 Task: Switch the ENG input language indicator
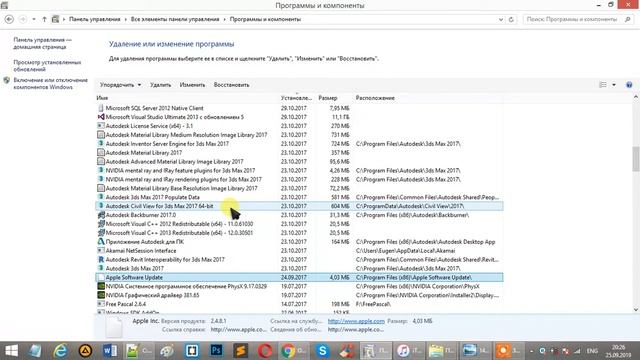tap(592, 351)
